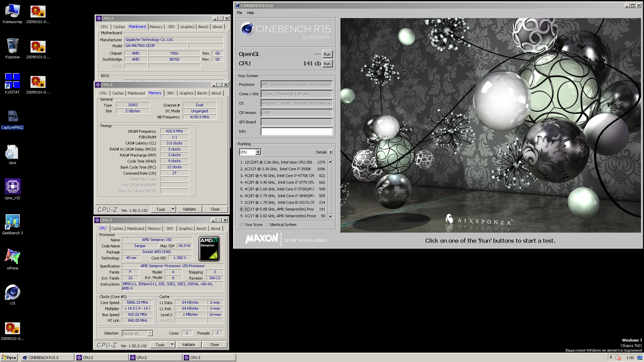Screen dimensions: 644x362
Task: Click the GFX Board field in Cinebench
Action: [x=297, y=122]
